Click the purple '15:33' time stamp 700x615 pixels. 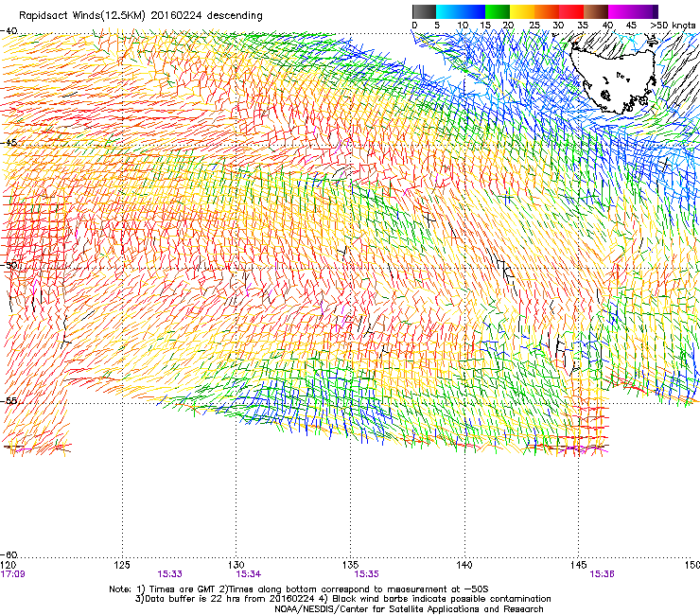[169, 574]
